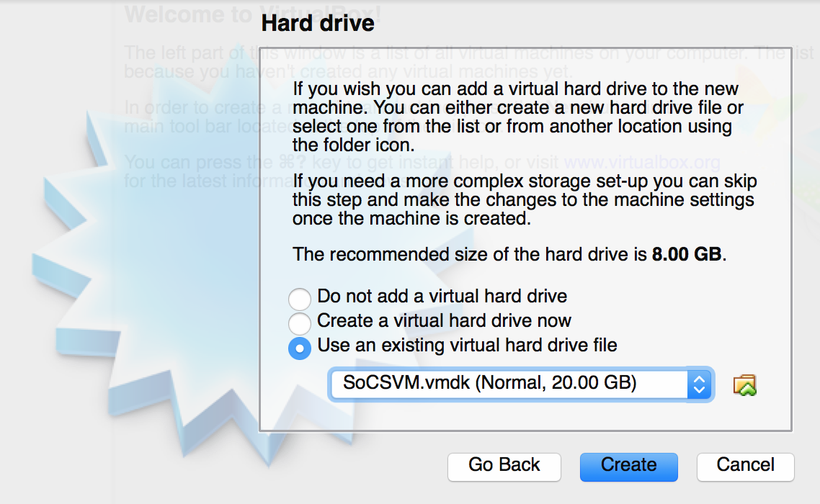This screenshot has width=820, height=504.
Task: Click the paragraph about a more complex storage set-up
Action: (524, 199)
